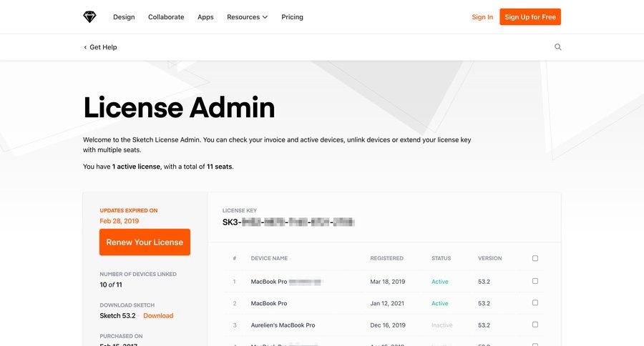
Task: Click the Sketch 53.2 version text
Action: pos(117,316)
